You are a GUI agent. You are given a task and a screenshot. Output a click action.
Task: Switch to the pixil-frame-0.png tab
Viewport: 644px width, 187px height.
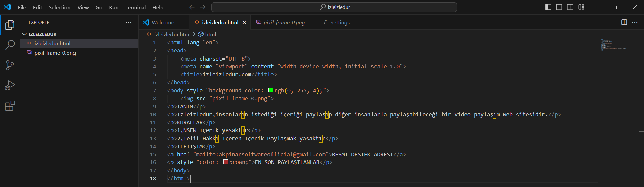(284, 22)
